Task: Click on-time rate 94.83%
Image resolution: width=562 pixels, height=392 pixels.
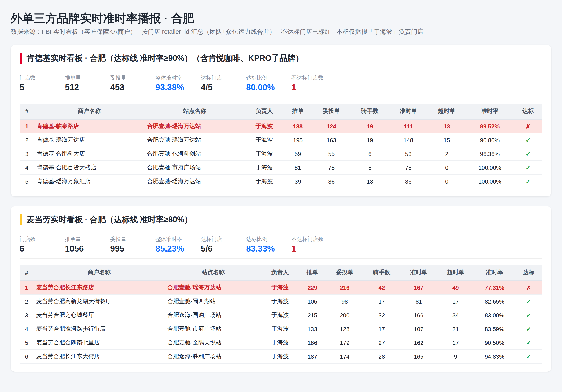Action: coord(494,357)
